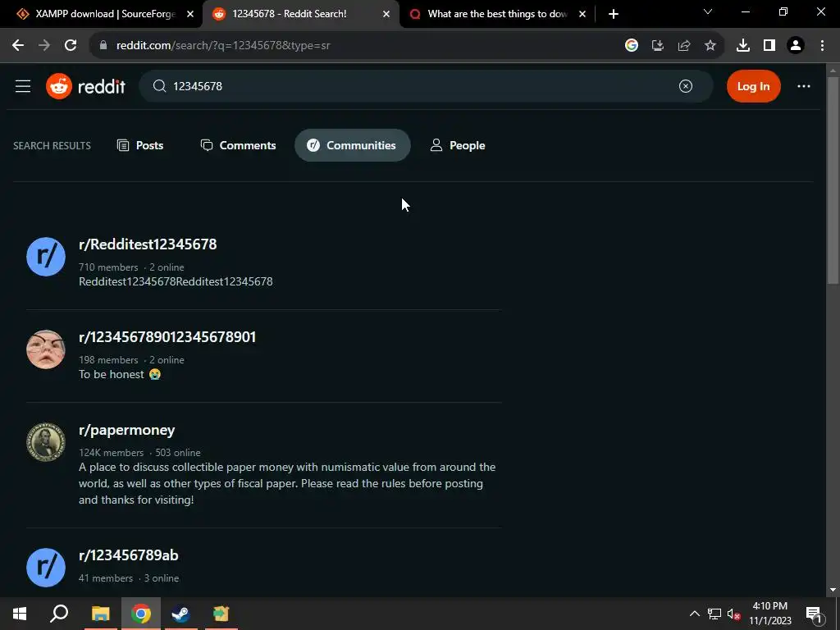Toggle the Chrome side panel icon
The height and width of the screenshot is (630, 840).
point(769,46)
